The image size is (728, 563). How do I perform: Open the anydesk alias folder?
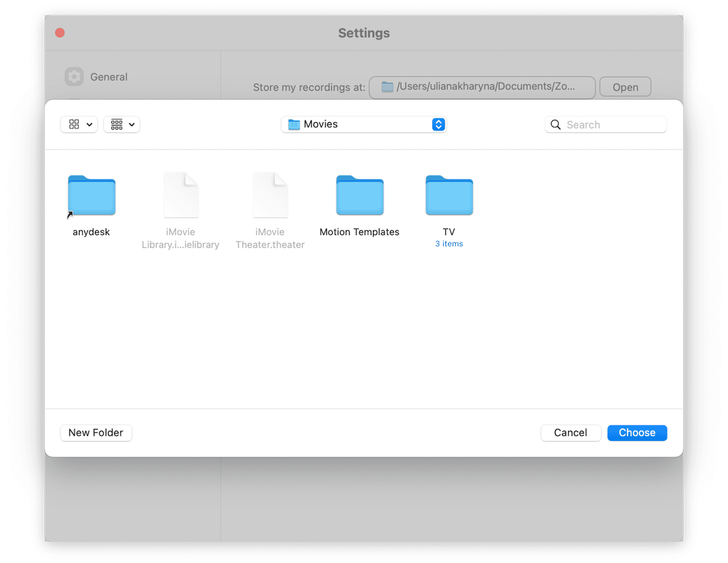point(91,196)
